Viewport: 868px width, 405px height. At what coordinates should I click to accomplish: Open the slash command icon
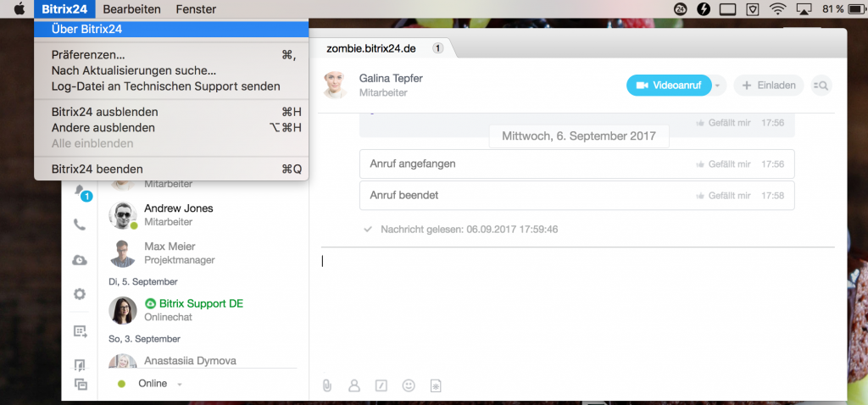[x=381, y=386]
